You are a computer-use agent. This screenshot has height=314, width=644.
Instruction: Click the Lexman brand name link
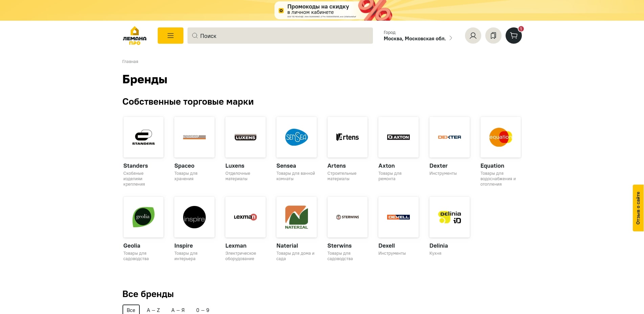[236, 246]
